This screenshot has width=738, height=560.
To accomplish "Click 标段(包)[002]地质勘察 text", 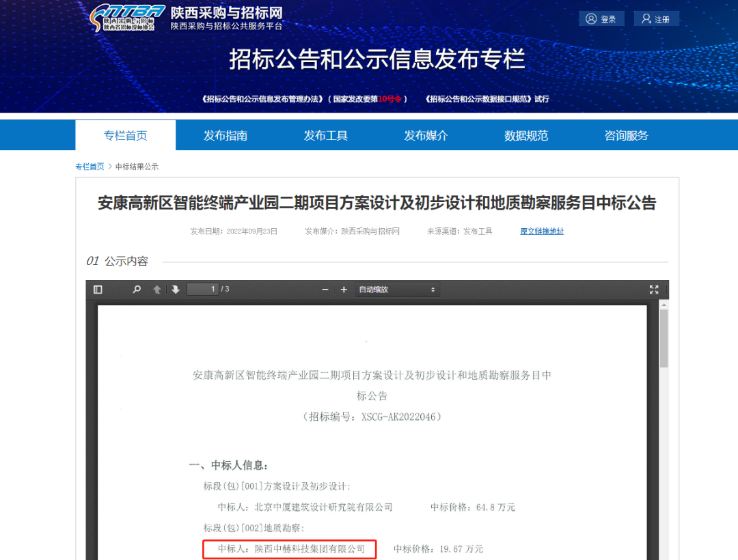I will tap(254, 528).
